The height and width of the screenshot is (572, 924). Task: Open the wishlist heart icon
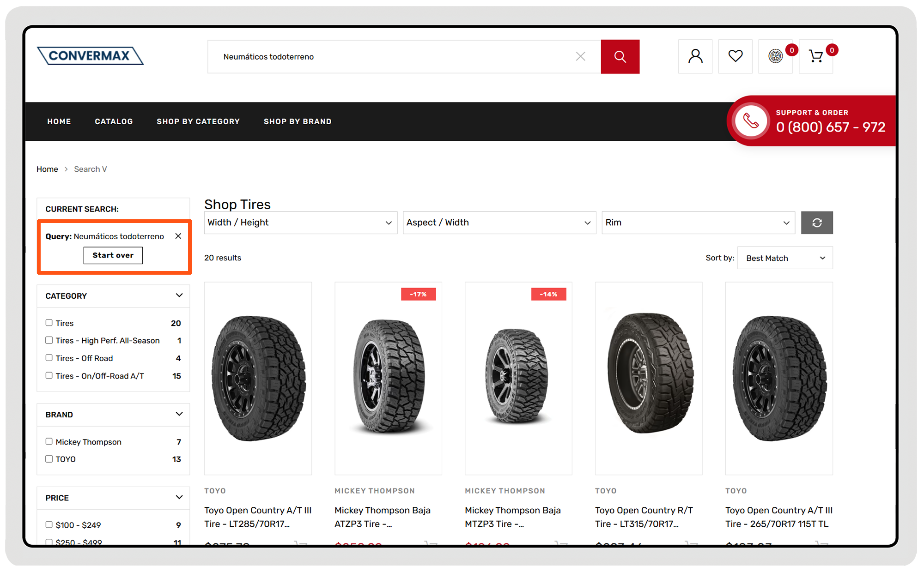735,56
